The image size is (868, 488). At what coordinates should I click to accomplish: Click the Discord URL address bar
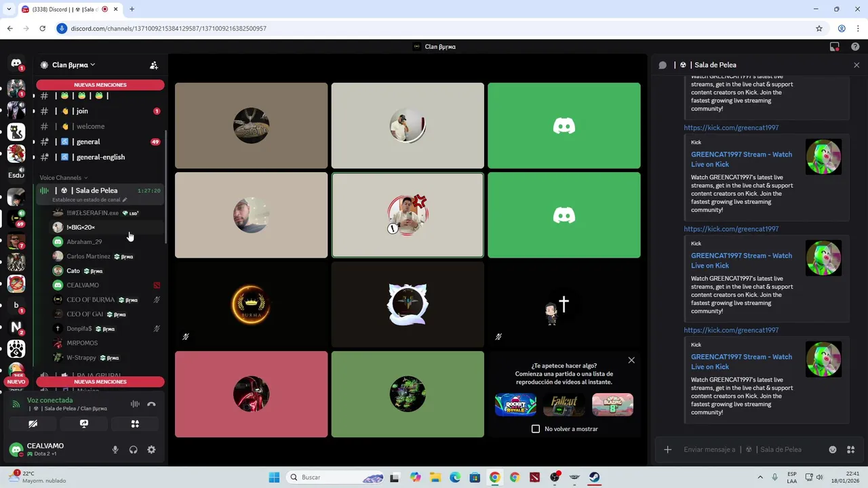click(x=434, y=28)
